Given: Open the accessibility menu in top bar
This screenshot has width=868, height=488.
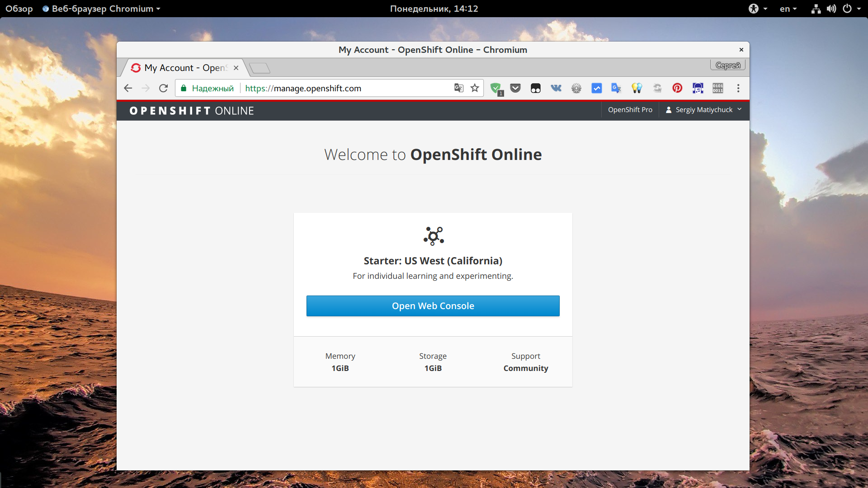Looking at the screenshot, I should tap(757, 9).
